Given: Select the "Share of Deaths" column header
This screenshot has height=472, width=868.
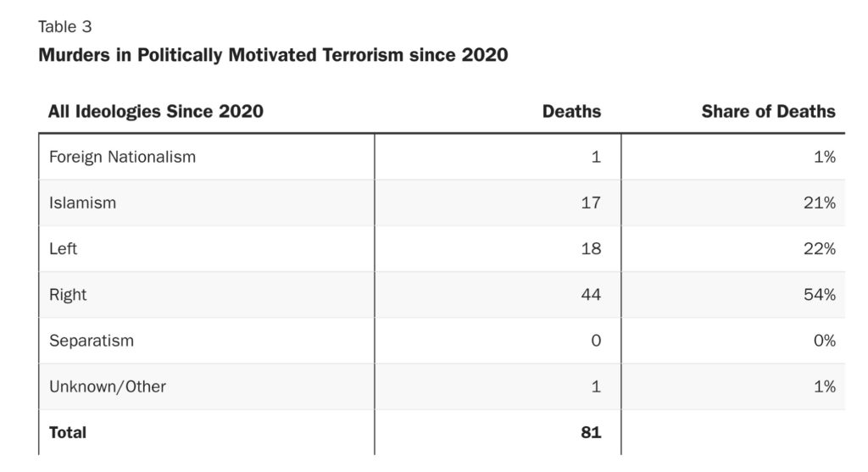Looking at the screenshot, I should (x=768, y=111).
